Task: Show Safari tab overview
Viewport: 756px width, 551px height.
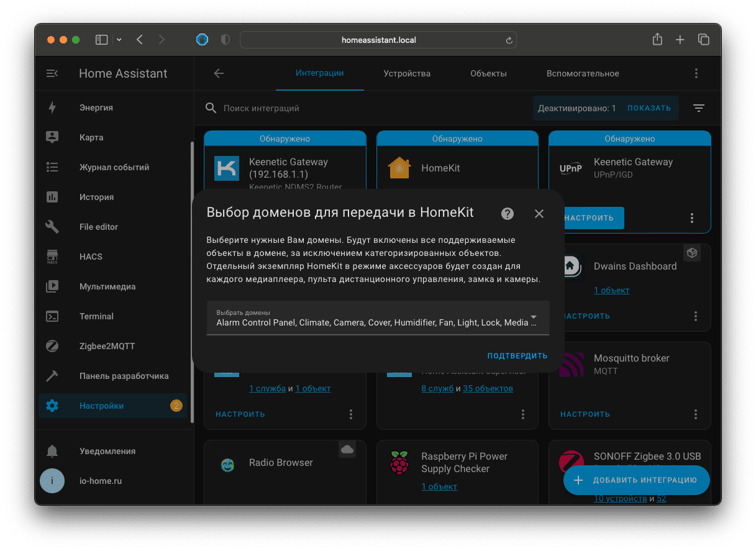Action: (x=704, y=40)
